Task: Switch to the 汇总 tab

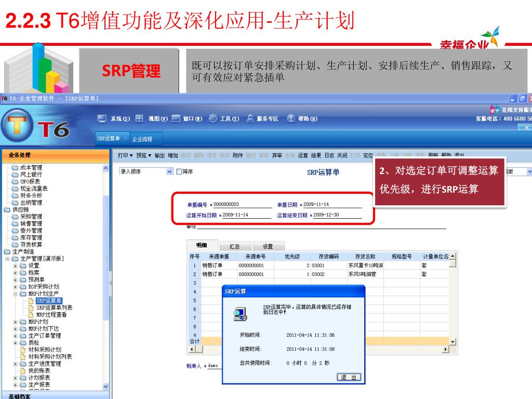Action: click(235, 246)
